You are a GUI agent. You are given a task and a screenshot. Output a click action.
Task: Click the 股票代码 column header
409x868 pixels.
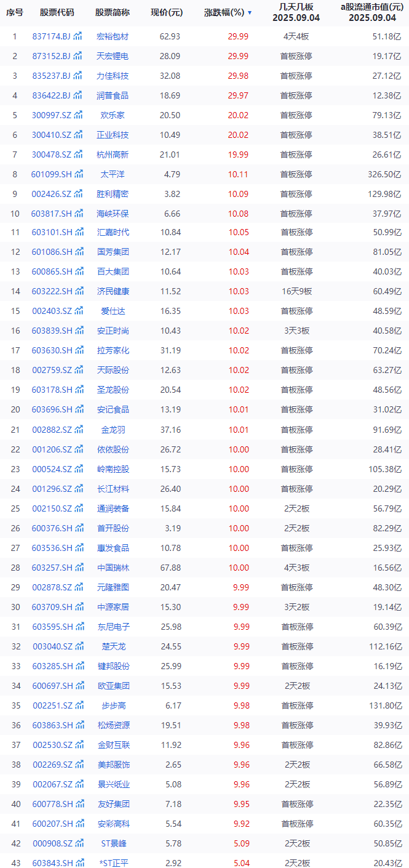[x=57, y=12]
